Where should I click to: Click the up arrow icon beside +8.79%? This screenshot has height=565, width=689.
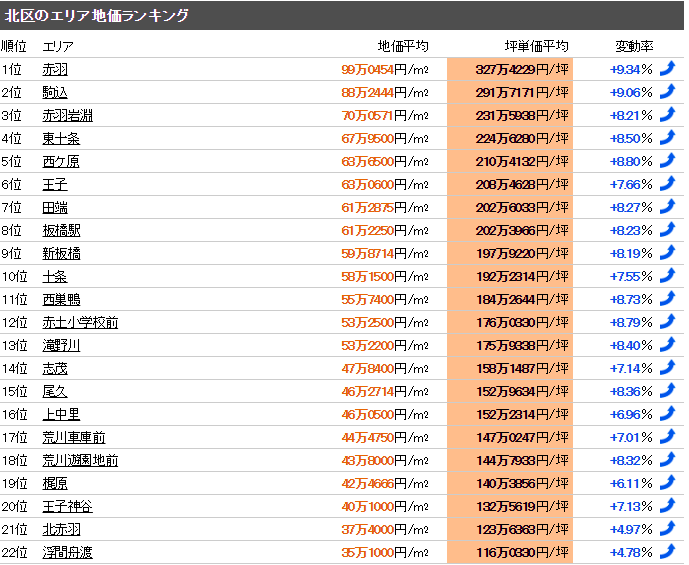(667, 322)
